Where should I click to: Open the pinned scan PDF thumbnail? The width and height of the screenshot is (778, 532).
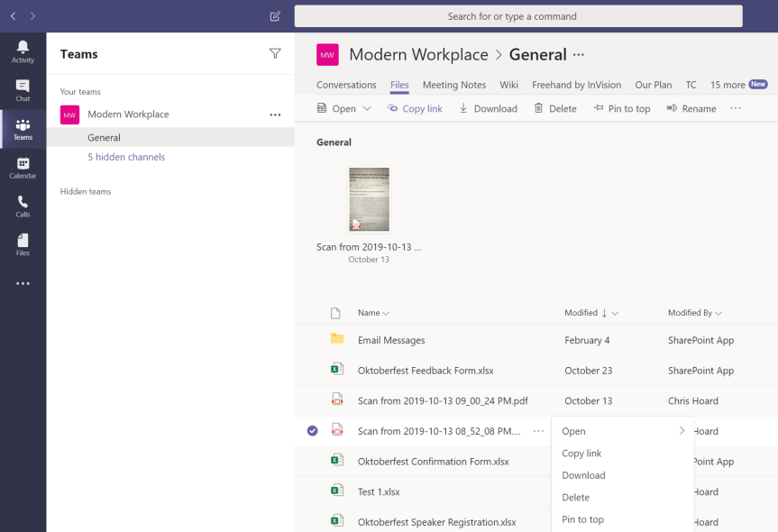pyautogui.click(x=369, y=199)
